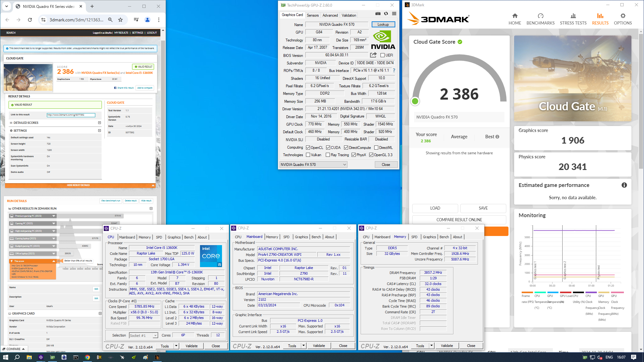The image size is (644, 362).
Task: Expand DETAILED SCORES on the 3dmark.com page
Action: point(99,123)
